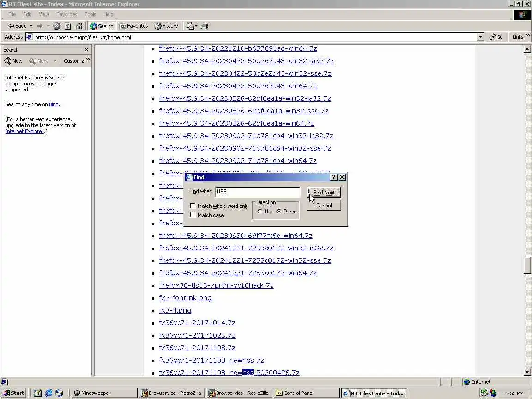Open firefox-45.9.34-20241221-7253c0172-win64.7z link
Image resolution: width=532 pixels, height=399 pixels.
[238, 273]
